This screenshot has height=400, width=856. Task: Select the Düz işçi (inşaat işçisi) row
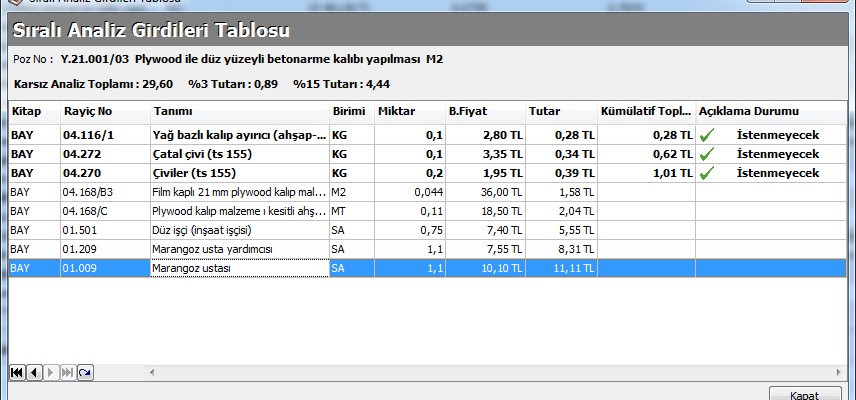238,229
